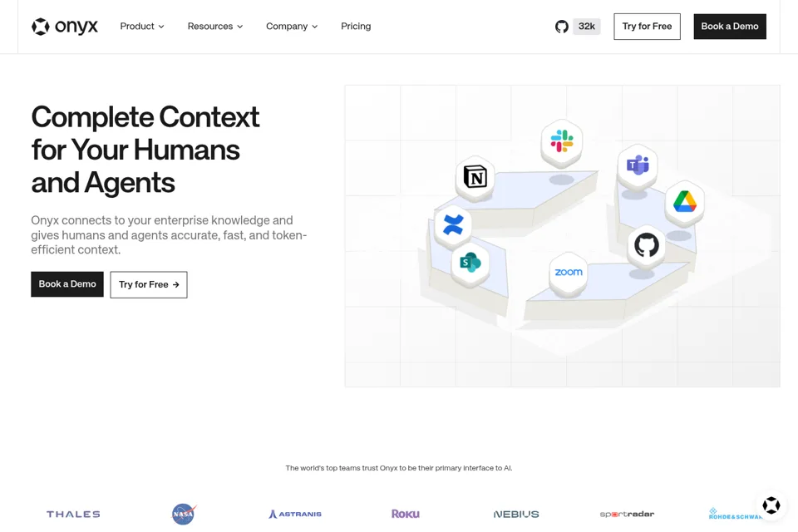798x532 pixels.
Task: Click the Onyx logo in header
Action: 65,27
